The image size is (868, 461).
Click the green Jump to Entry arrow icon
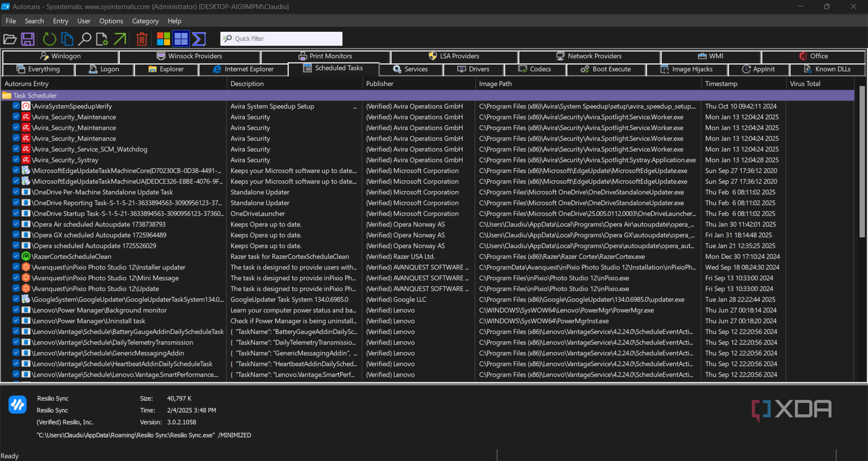tap(120, 39)
